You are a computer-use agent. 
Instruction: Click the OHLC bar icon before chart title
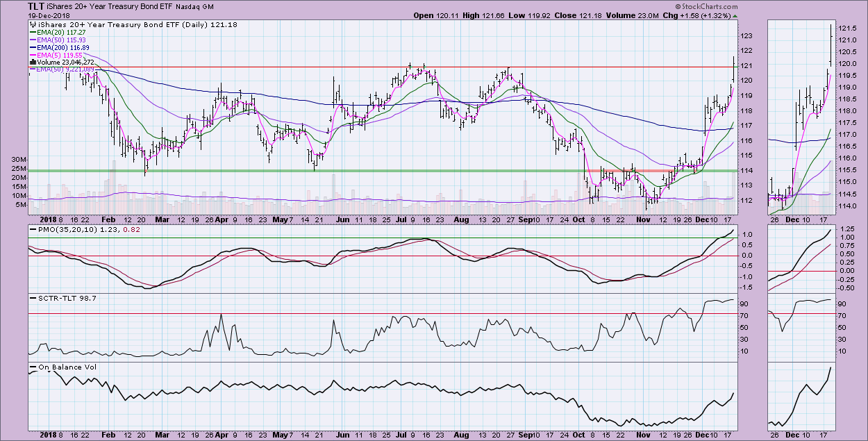pyautogui.click(x=32, y=24)
